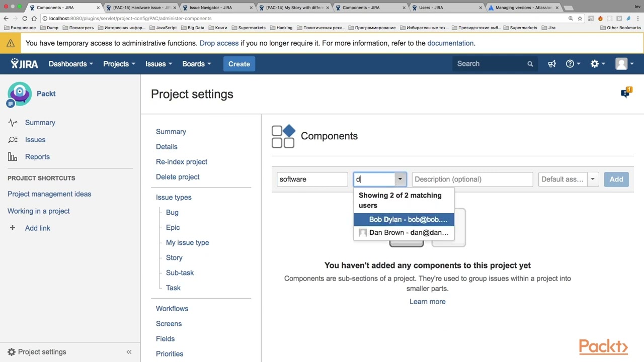This screenshot has width=644, height=362.
Task: Select Dan Brown from matching users
Action: tap(404, 233)
